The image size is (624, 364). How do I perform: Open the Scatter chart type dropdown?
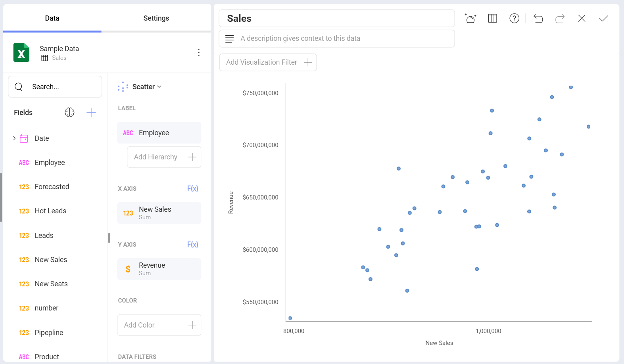tap(140, 87)
